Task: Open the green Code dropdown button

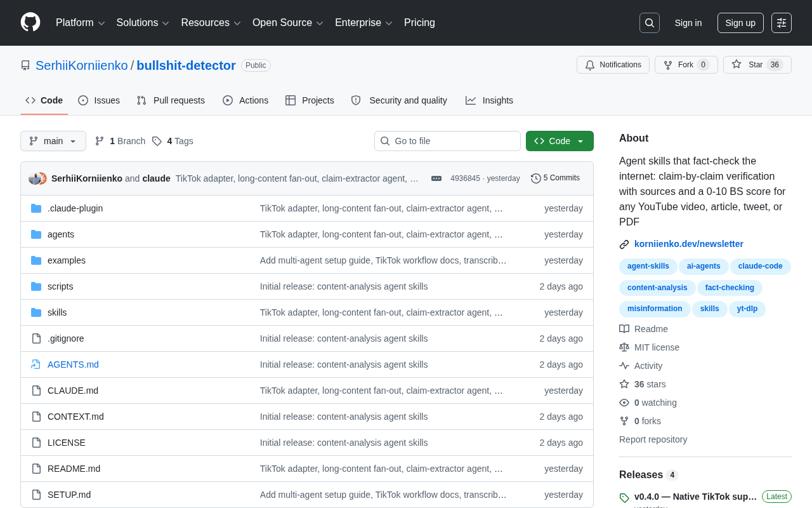Action: (x=560, y=141)
